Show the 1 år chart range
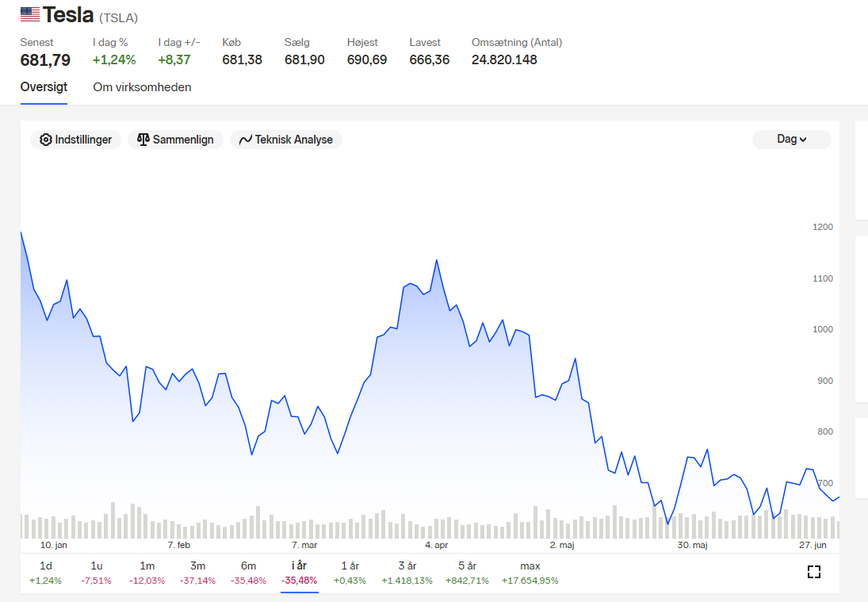Viewport: 868px width, 602px height. click(350, 573)
